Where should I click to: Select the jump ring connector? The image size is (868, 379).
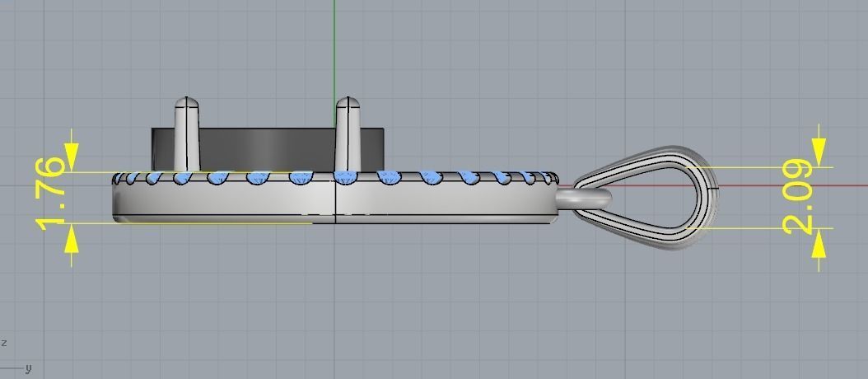pyautogui.click(x=583, y=198)
